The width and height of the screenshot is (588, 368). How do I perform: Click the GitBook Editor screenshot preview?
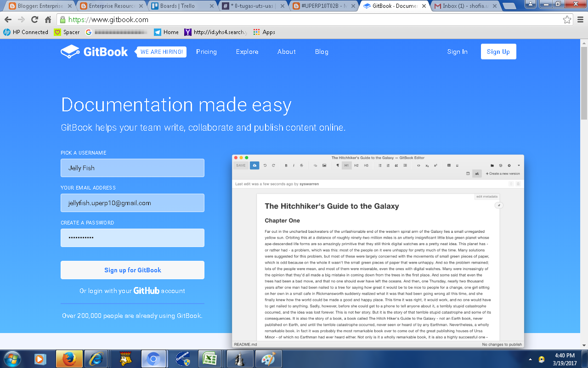pos(378,251)
